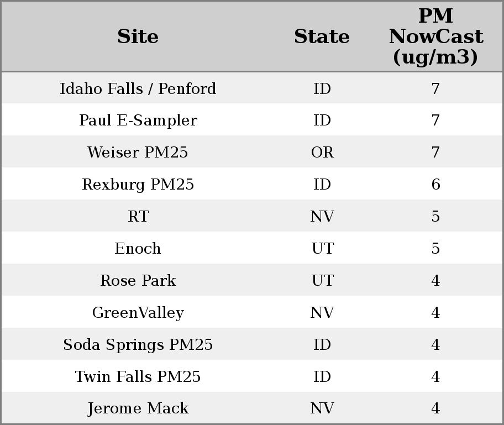Viewport: 504px width, 425px height.
Task: Select the Idaho Falls / Penford site
Action: pyautogui.click(x=138, y=88)
